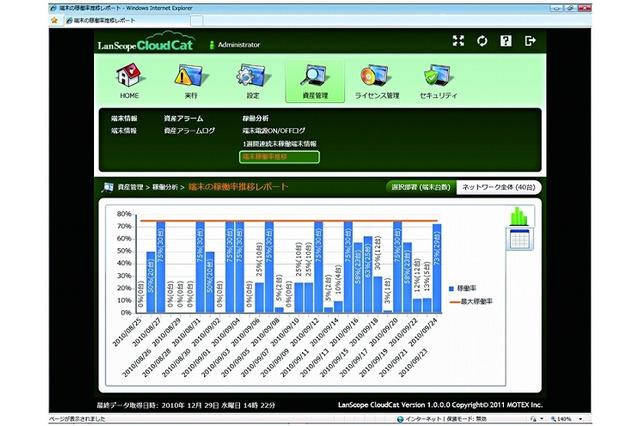Click the 最終データ取得日時 footer text

click(186, 405)
